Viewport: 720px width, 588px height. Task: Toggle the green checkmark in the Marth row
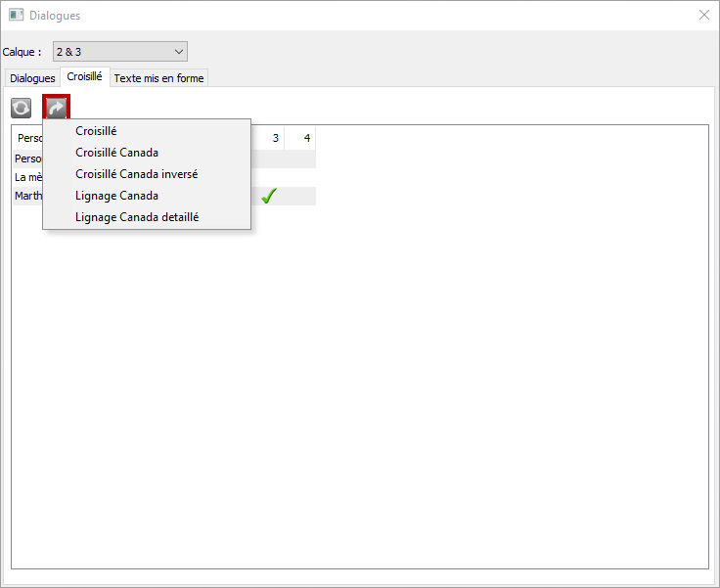coord(269,196)
